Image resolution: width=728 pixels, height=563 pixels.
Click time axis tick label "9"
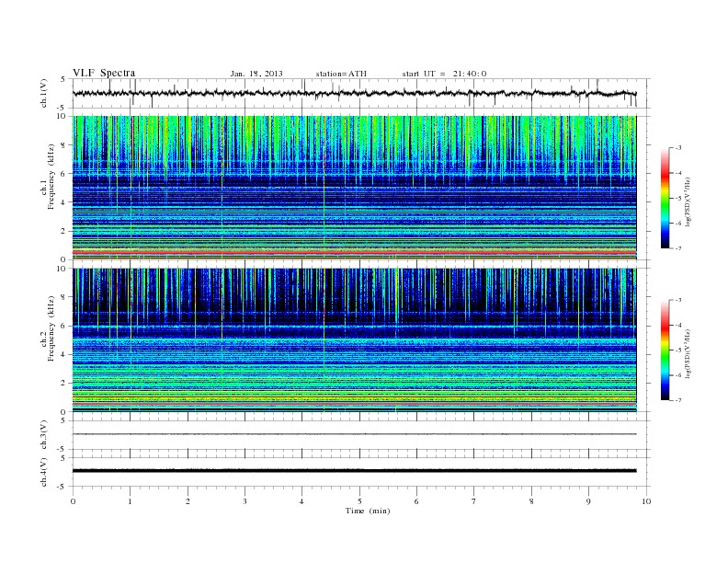[x=588, y=501]
